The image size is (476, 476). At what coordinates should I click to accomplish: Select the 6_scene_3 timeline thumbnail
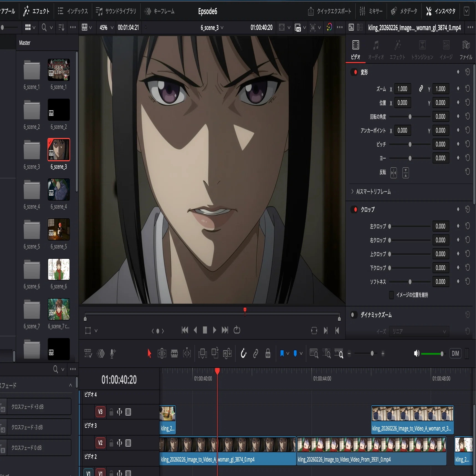click(x=59, y=150)
